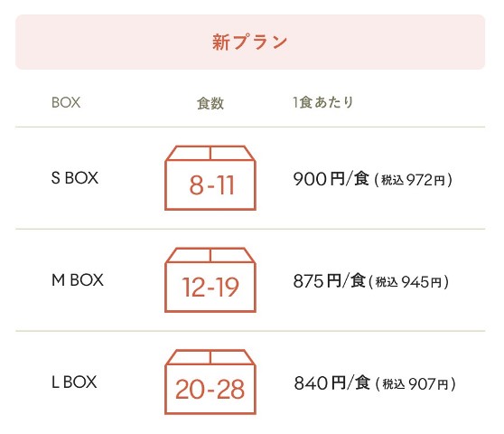This screenshot has width=504, height=434.
Task: Click the M BOX label
Action: tap(78, 280)
